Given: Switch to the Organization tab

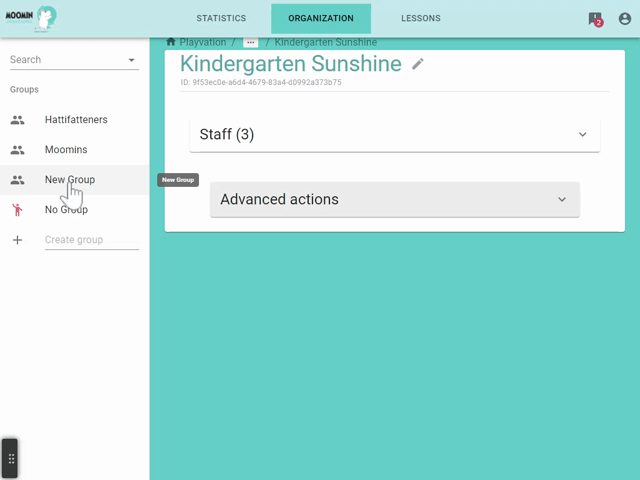Looking at the screenshot, I should 321,18.
